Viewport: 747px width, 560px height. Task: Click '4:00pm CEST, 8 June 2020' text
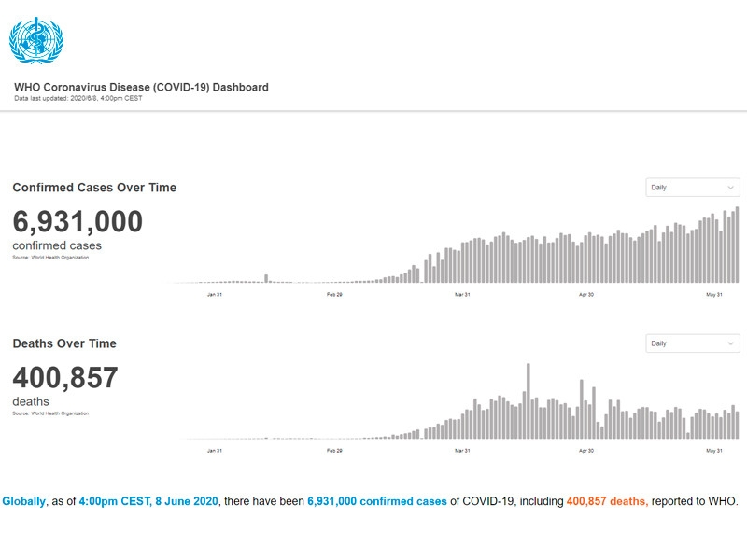tap(148, 501)
